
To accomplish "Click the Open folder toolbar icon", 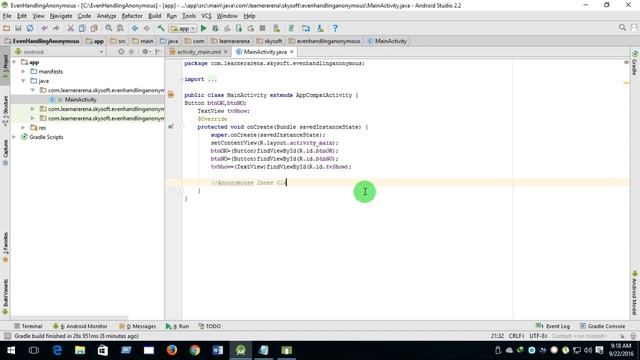I will [6, 28].
